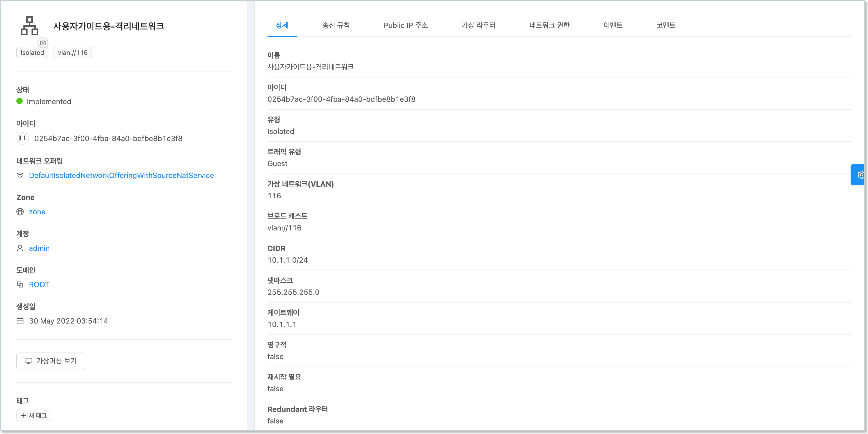Click the globe icon next to zone

(x=20, y=212)
